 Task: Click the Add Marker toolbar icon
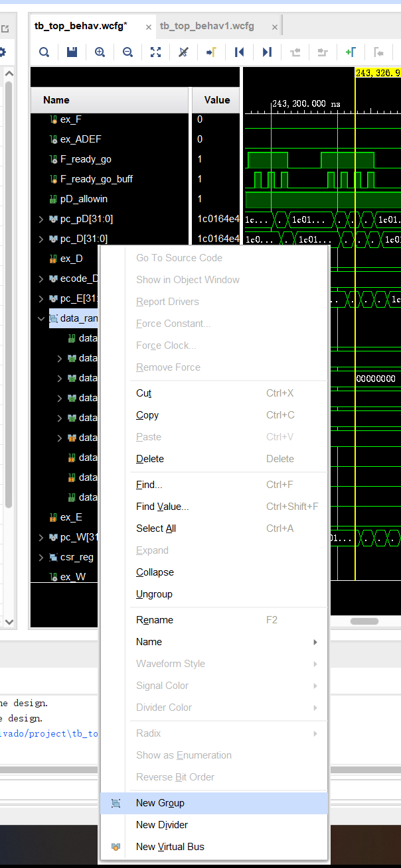pos(351,52)
